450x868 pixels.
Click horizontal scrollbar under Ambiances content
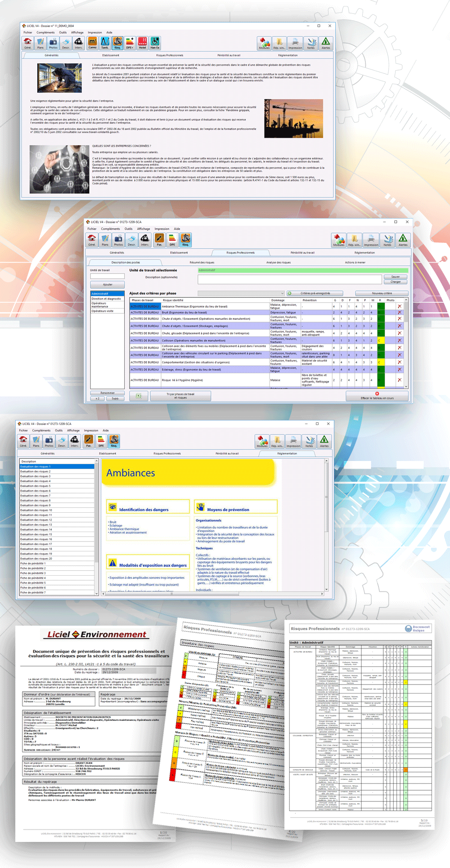tap(212, 594)
